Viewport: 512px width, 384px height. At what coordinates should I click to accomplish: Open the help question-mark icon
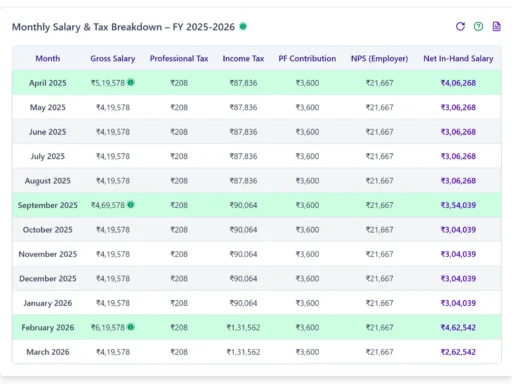click(478, 26)
